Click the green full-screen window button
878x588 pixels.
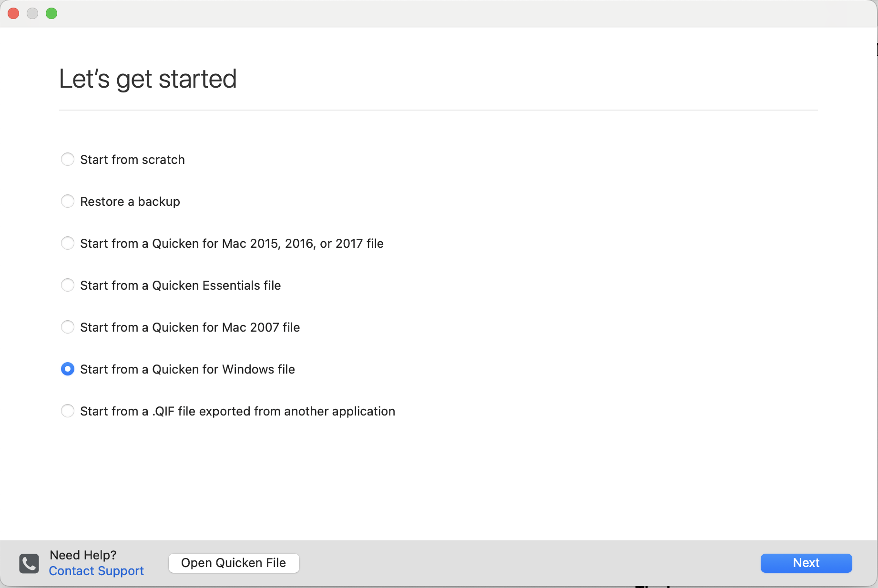[51, 13]
